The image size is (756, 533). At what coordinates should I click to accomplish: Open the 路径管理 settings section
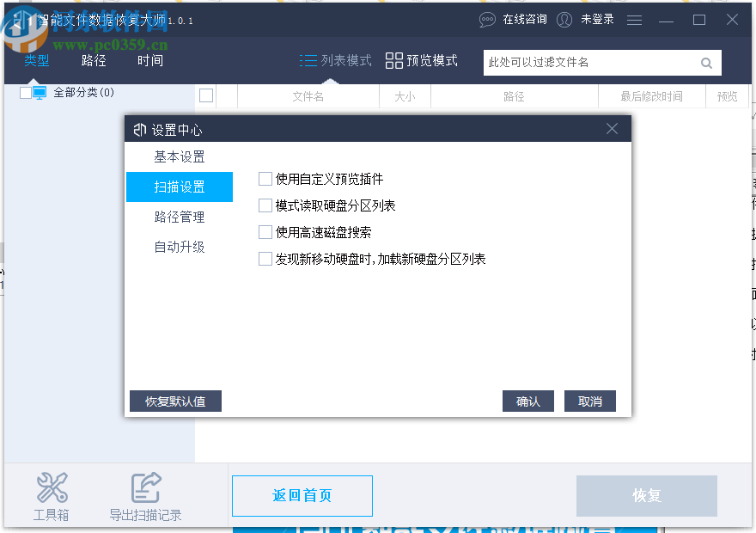[179, 217]
